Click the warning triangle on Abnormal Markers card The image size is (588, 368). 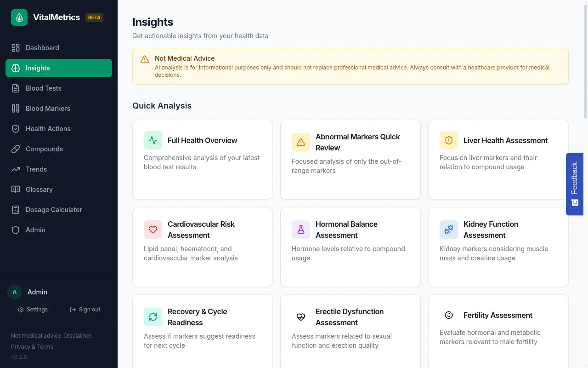301,142
